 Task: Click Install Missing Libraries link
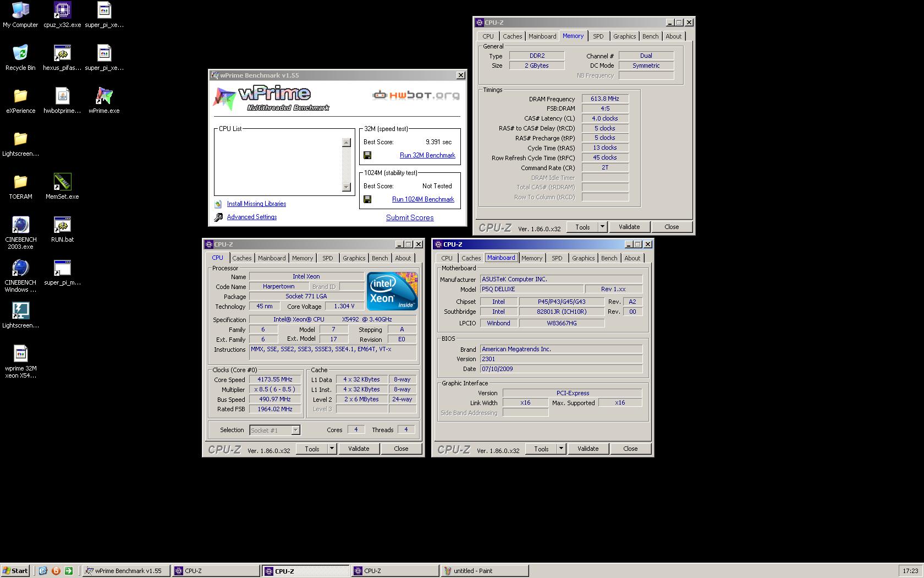[256, 204]
